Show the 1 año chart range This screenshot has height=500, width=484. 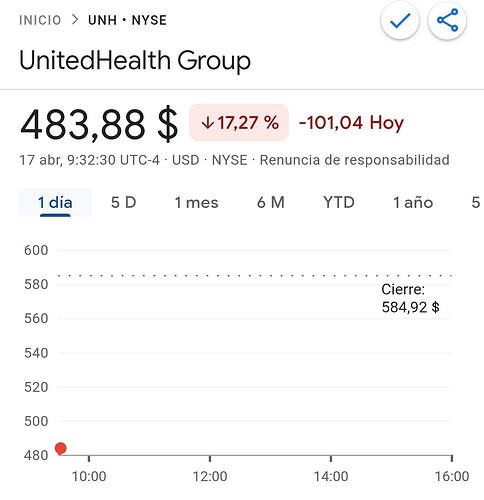click(413, 203)
